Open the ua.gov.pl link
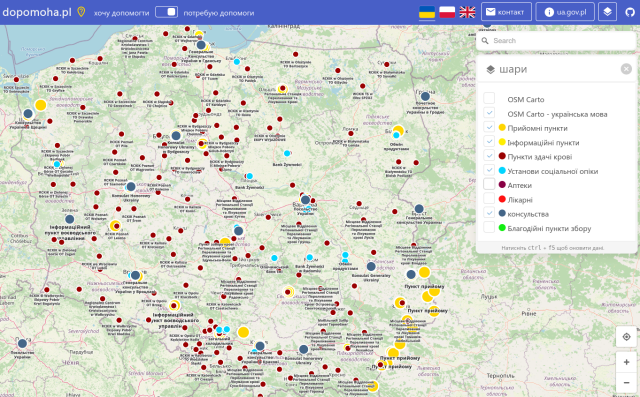The width and height of the screenshot is (640, 397). pos(565,12)
